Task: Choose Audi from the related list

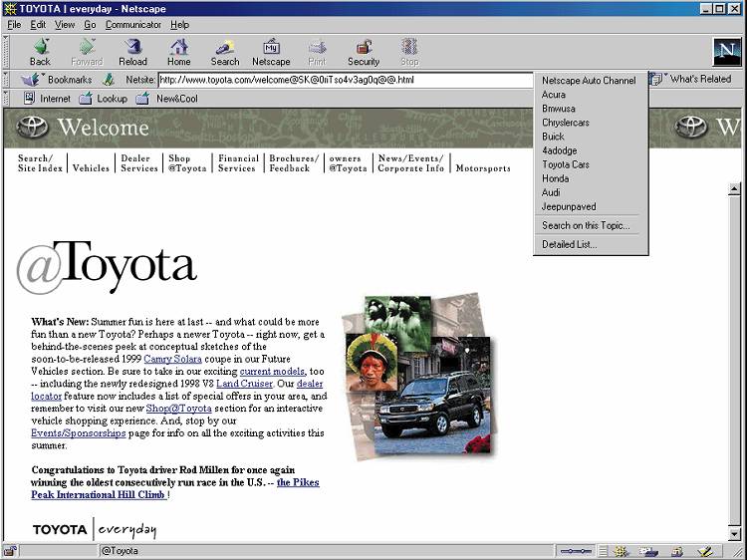Action: pos(591,192)
